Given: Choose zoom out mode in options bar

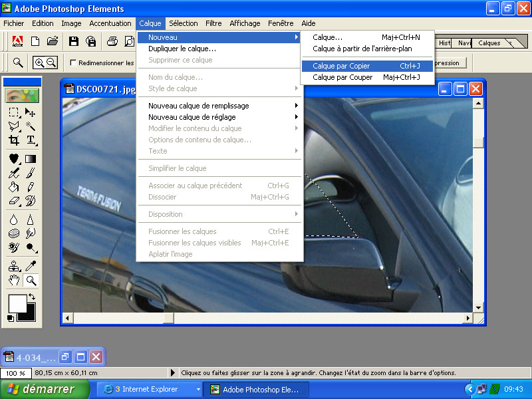Looking at the screenshot, I should (51, 63).
